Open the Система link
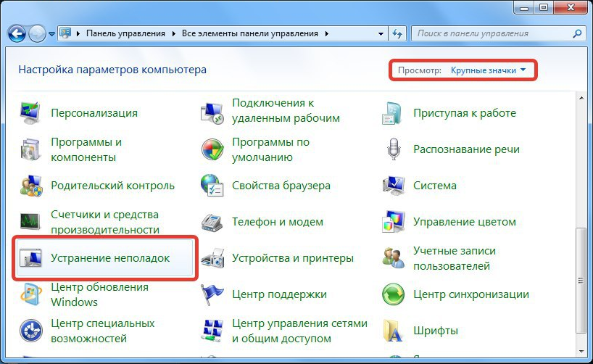This screenshot has width=593, height=364. coord(434,186)
